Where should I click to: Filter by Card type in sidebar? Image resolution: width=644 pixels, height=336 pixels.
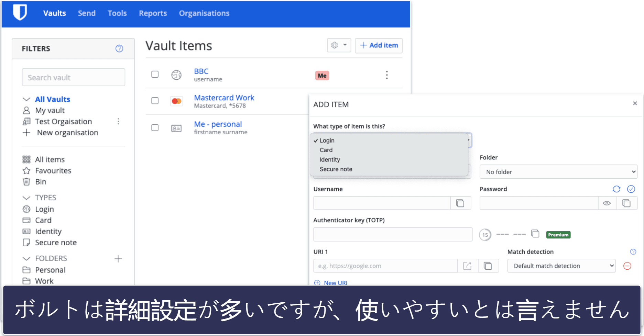(x=43, y=220)
